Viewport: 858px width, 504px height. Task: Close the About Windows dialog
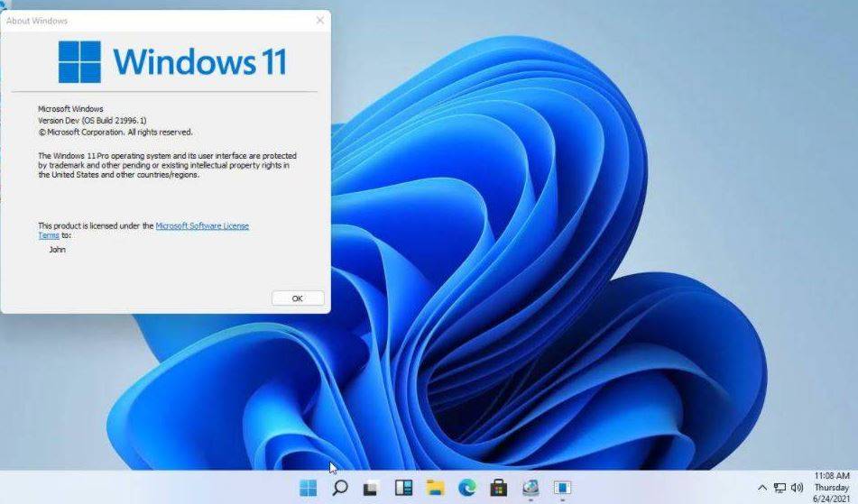click(x=320, y=20)
